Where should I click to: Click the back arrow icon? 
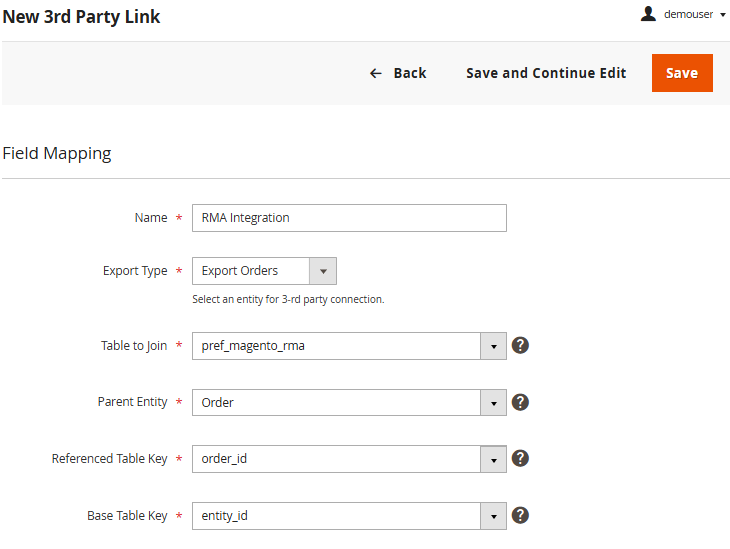[376, 73]
